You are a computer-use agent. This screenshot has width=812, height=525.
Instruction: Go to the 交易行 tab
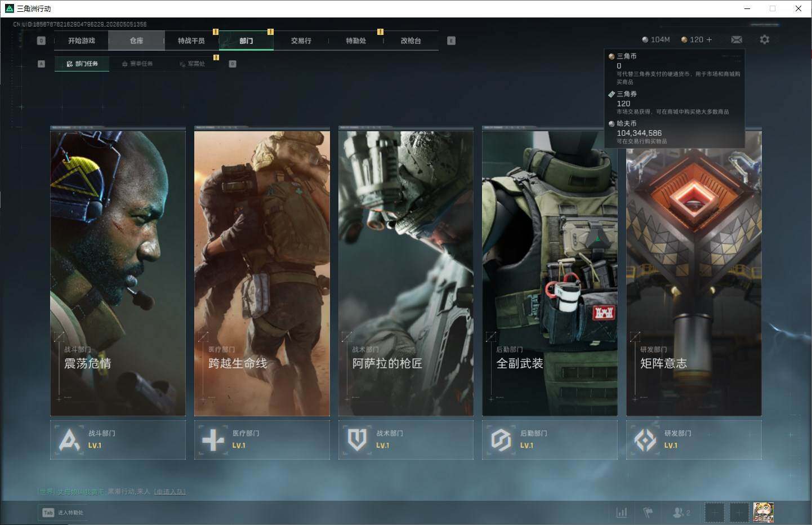pyautogui.click(x=301, y=41)
